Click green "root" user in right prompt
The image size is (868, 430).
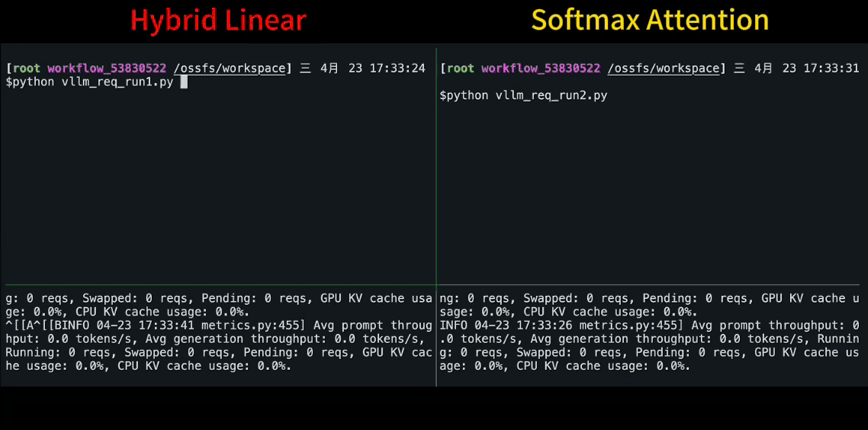point(461,69)
